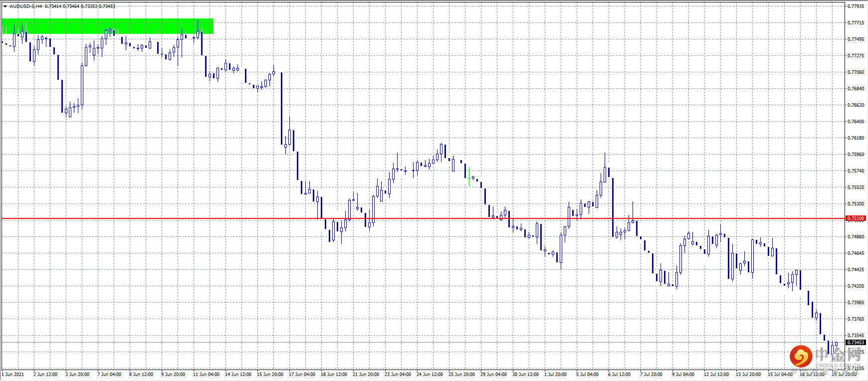
Task: Click the 6 Jul 12:00 time label
Action: [619, 375]
